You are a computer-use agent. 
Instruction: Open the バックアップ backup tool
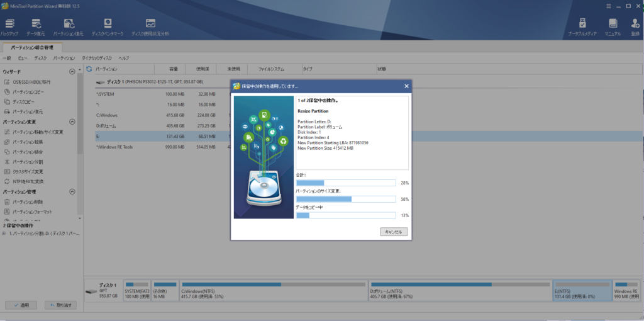click(9, 27)
